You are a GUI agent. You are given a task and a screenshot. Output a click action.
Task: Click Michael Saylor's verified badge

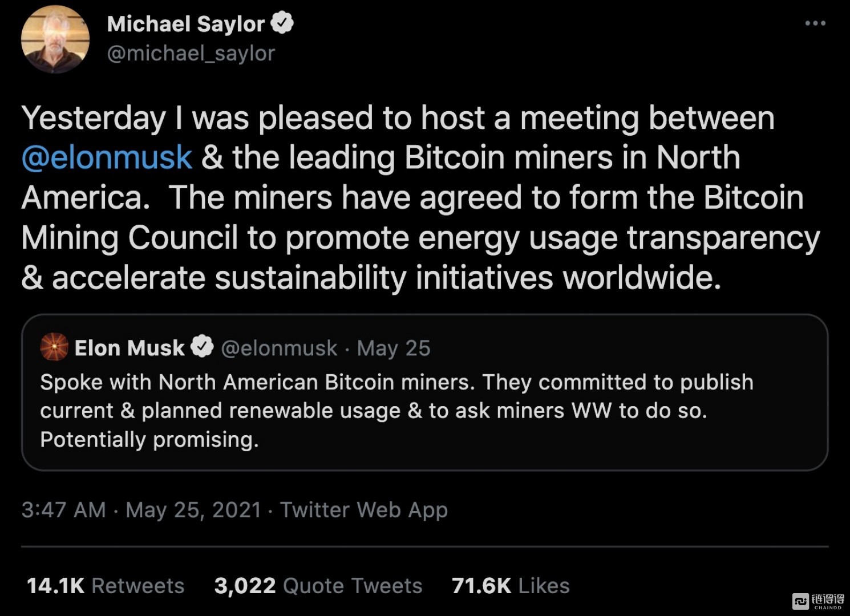pos(282,24)
